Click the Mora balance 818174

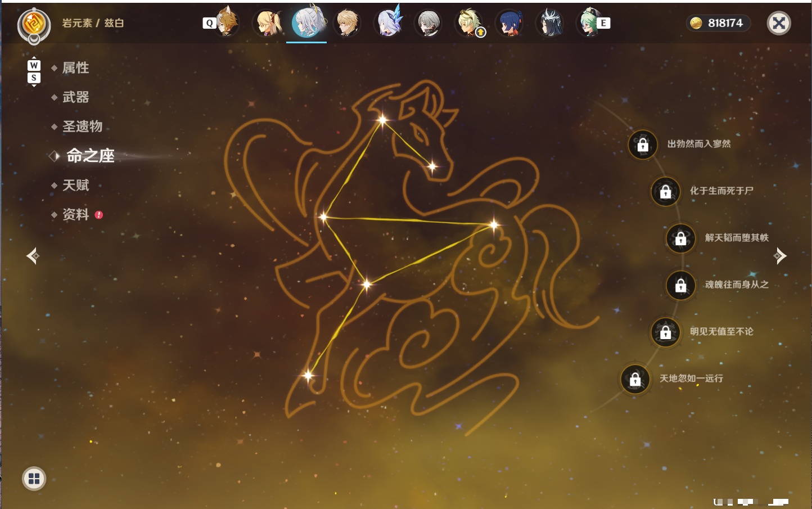[718, 23]
